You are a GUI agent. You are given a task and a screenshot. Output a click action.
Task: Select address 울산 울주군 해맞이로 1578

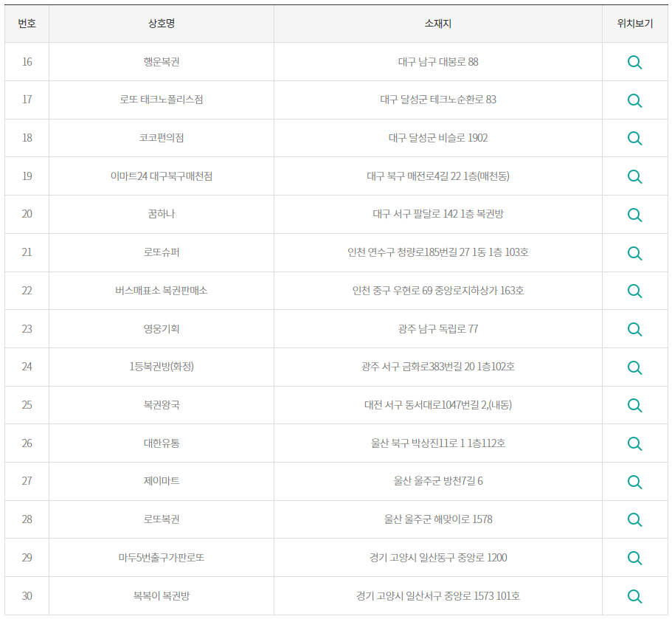[438, 519]
